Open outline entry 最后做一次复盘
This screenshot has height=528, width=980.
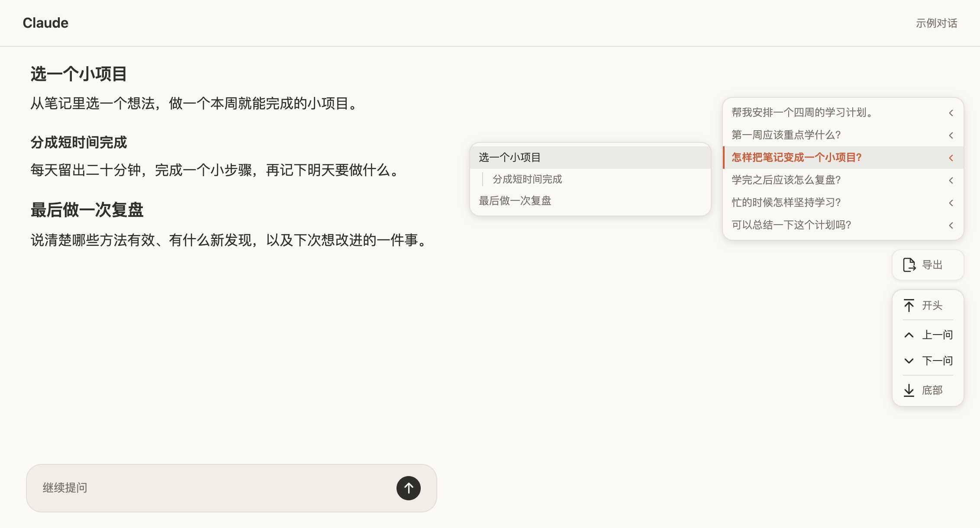tap(590, 201)
